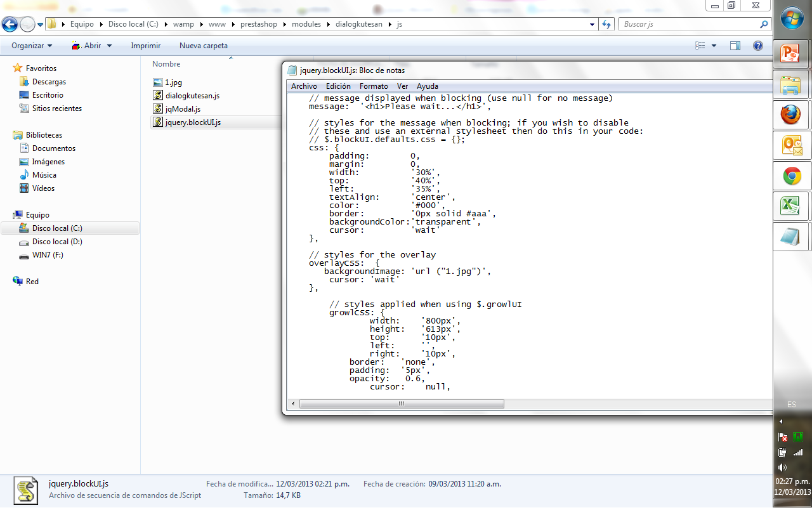Open the view options dropdown arrow

(x=714, y=46)
